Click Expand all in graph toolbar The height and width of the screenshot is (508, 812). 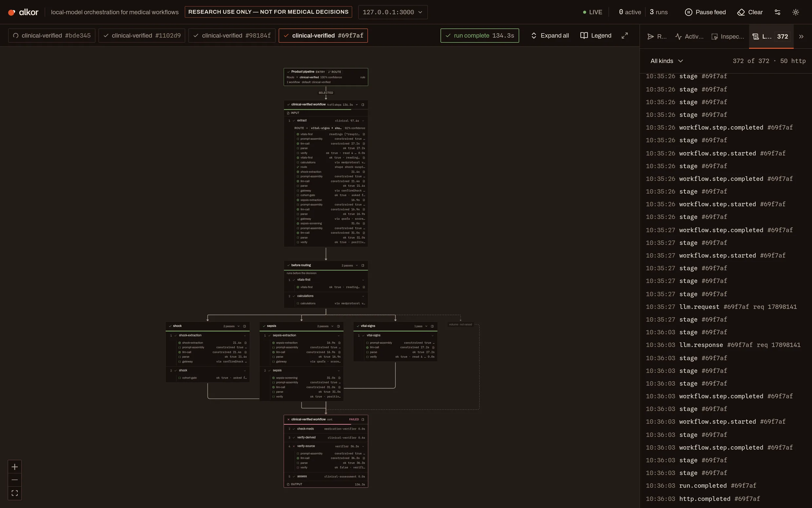point(550,36)
